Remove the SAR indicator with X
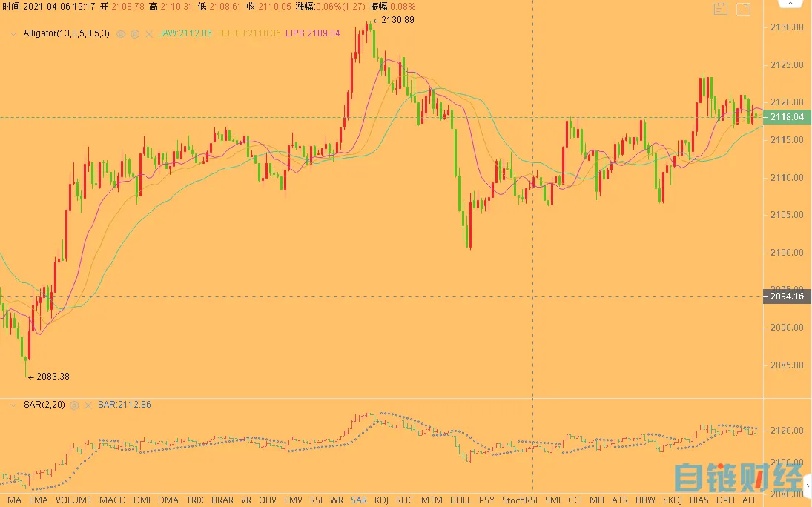812x507 pixels. click(88, 405)
